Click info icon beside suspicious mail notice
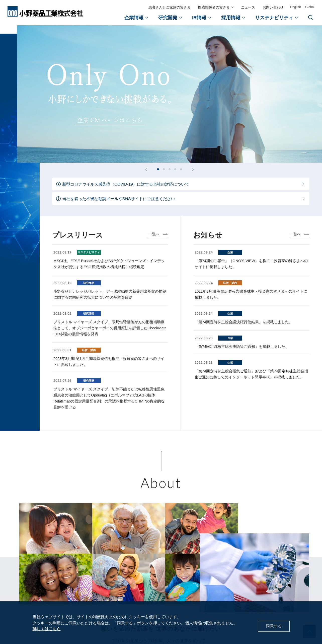322x644 pixels. coord(58,199)
